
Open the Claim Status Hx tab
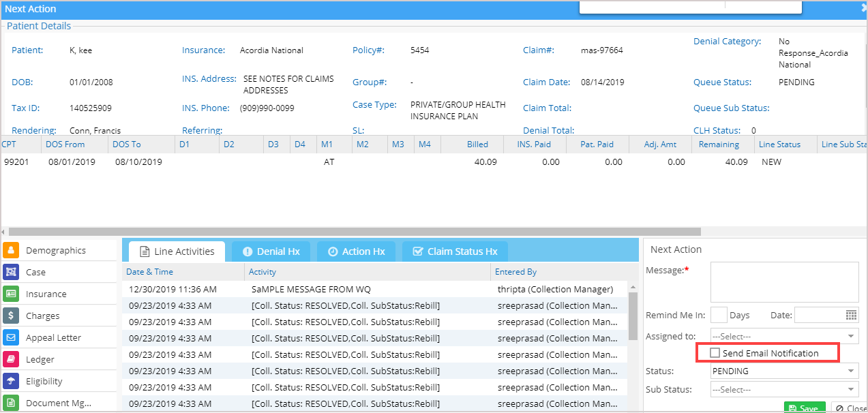click(x=455, y=251)
